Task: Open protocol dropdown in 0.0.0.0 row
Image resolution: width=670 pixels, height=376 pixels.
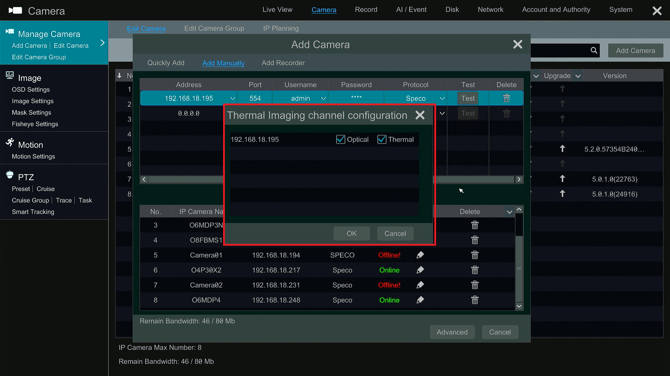Action: click(442, 113)
